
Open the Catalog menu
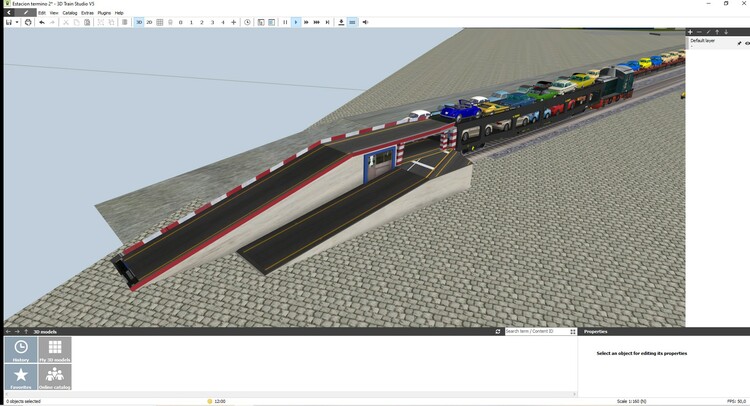(x=70, y=13)
